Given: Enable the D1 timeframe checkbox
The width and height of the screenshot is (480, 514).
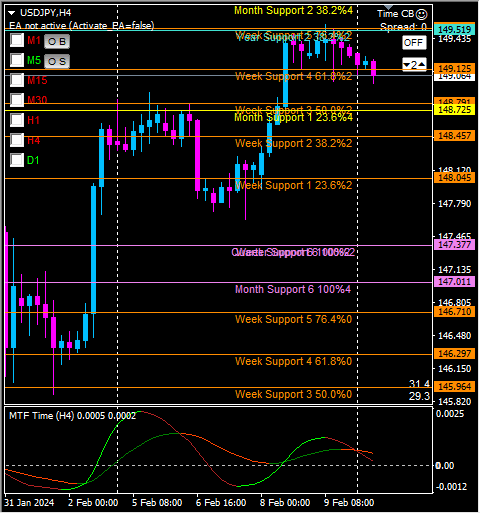Looking at the screenshot, I should click(x=17, y=160).
